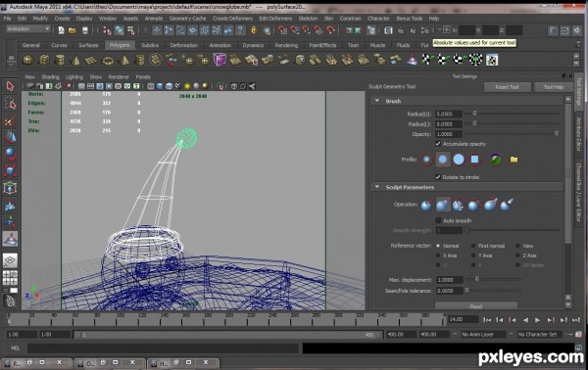Image resolution: width=588 pixels, height=370 pixels.
Task: Select the First normal reference vector option
Action: 473,246
